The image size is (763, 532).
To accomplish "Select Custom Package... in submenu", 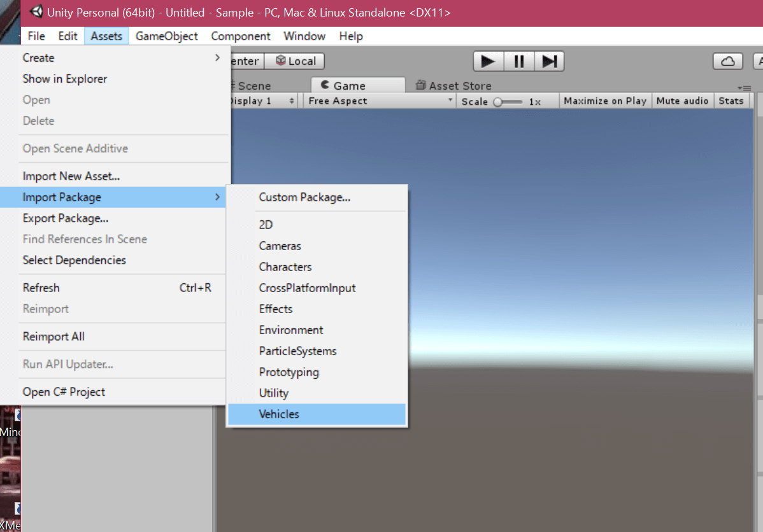I will (x=317, y=197).
